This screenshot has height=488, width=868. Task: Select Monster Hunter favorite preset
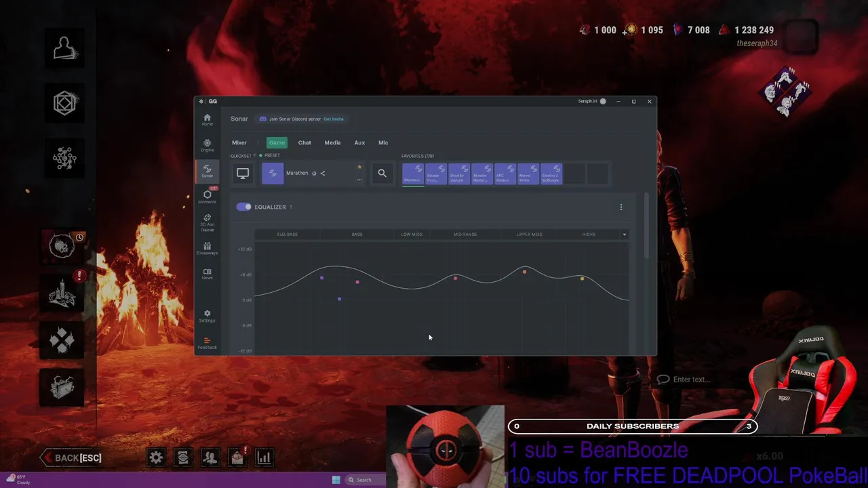pos(482,174)
